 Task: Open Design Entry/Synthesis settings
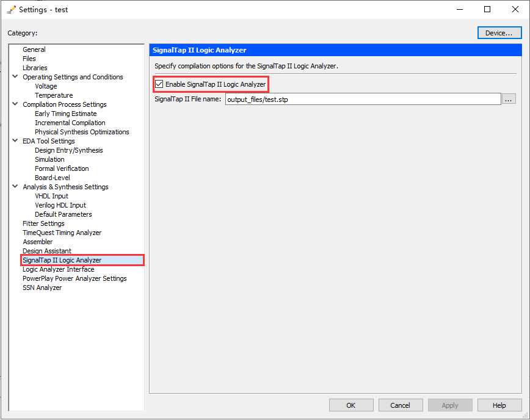click(x=68, y=150)
